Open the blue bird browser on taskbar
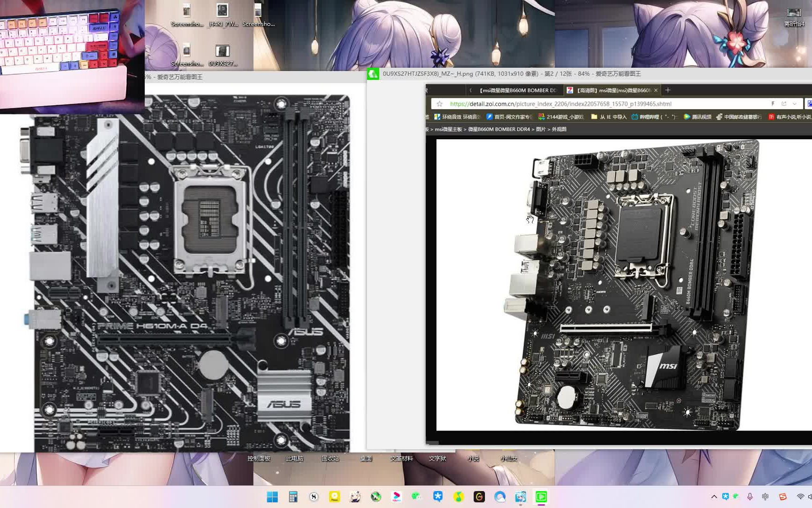This screenshot has height=508, width=812. 500,497
